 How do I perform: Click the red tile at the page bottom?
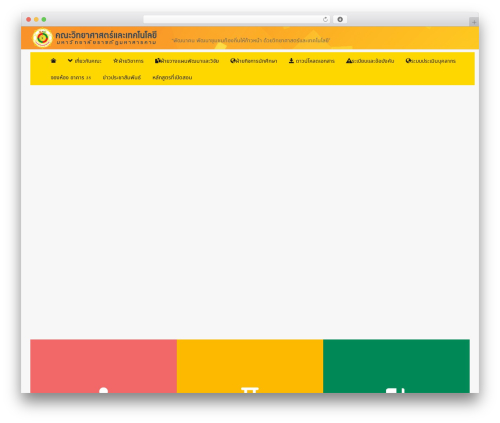[103, 366]
